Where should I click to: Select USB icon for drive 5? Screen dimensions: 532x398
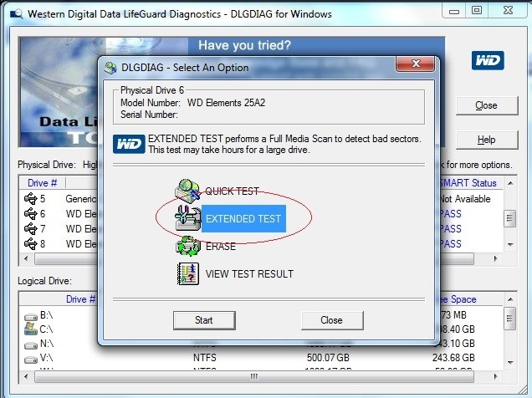tap(31, 199)
